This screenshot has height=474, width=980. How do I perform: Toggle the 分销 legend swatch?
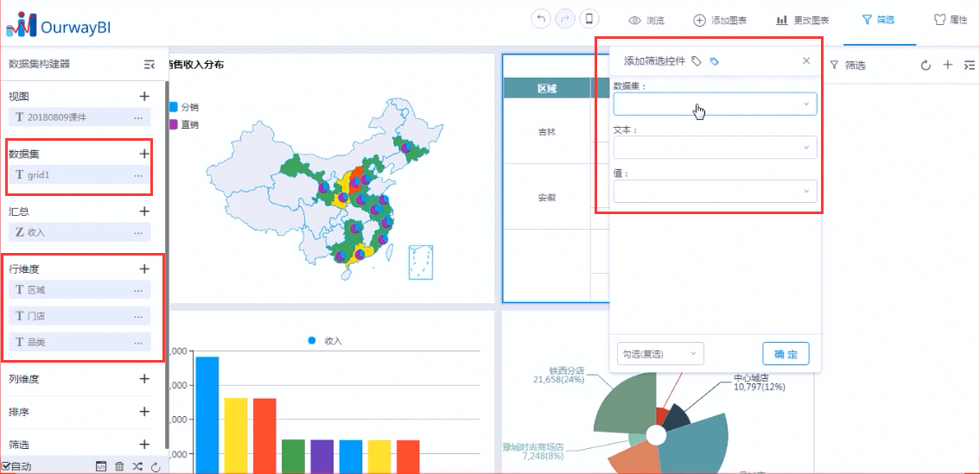tap(173, 107)
